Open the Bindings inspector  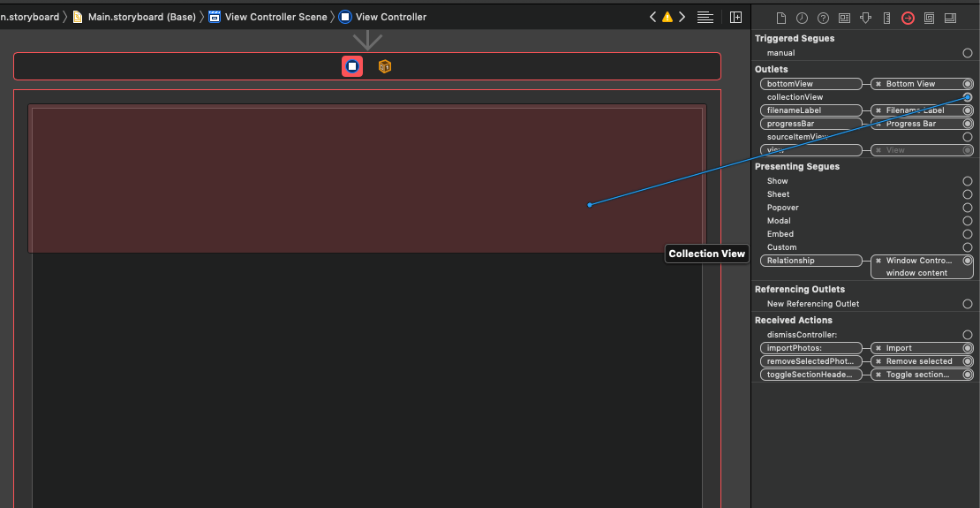coord(929,18)
